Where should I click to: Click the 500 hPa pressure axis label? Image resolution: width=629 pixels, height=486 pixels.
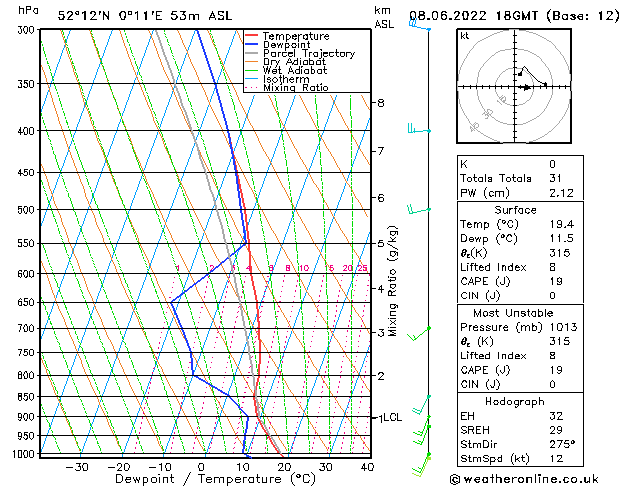click(26, 210)
